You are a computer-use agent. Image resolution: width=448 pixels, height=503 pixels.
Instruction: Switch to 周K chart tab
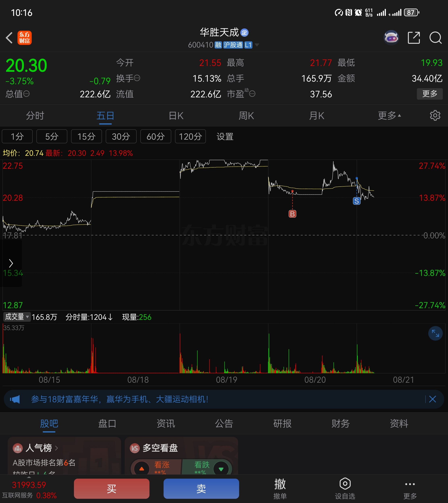coord(246,115)
